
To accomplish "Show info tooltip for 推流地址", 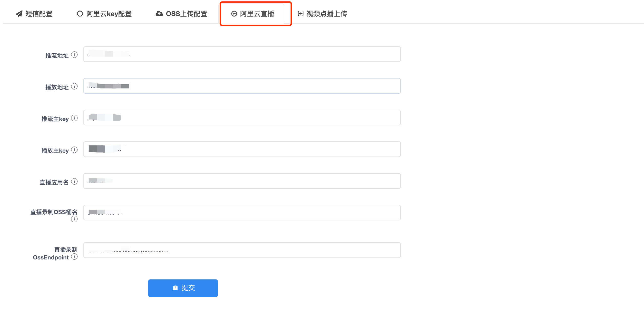I will point(74,55).
